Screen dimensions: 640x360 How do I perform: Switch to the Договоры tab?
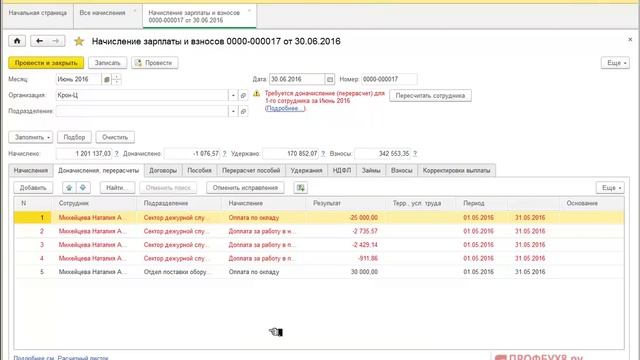[x=163, y=170]
